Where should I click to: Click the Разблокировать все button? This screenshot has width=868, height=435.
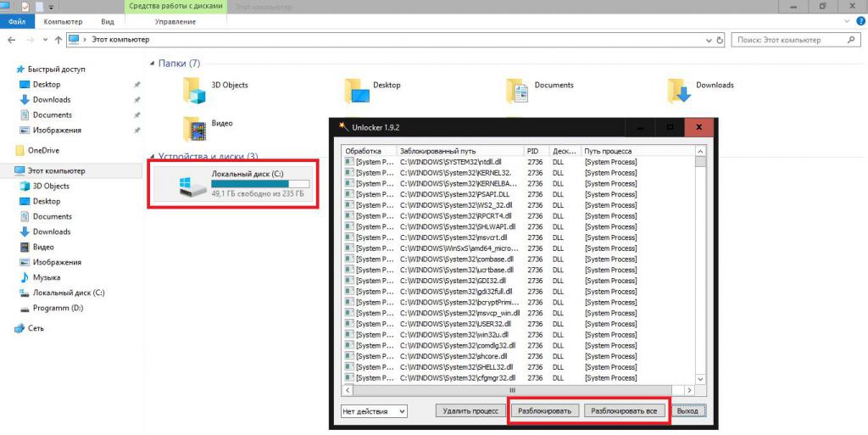624,411
